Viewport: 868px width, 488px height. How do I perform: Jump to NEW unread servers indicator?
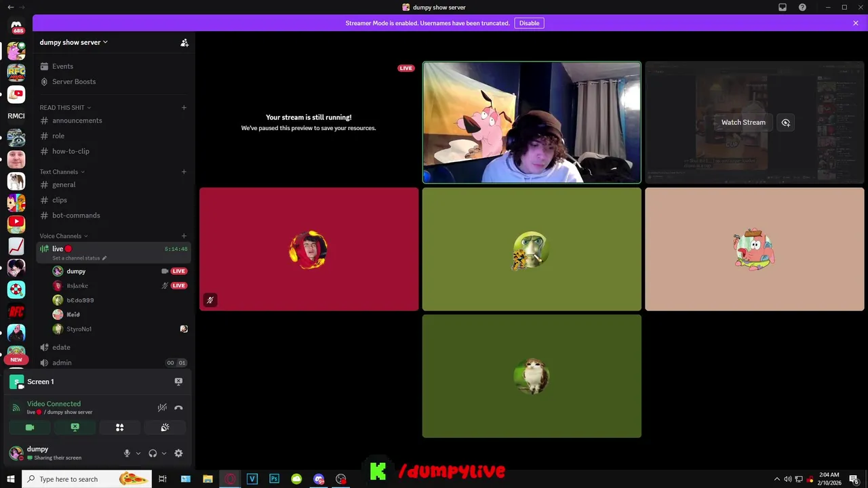point(16,360)
